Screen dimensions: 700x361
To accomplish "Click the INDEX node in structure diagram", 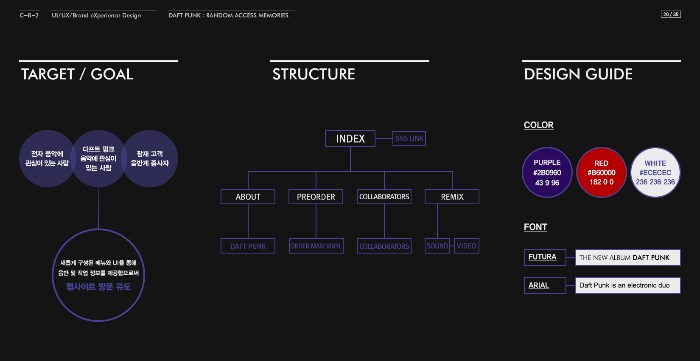I will coord(350,139).
